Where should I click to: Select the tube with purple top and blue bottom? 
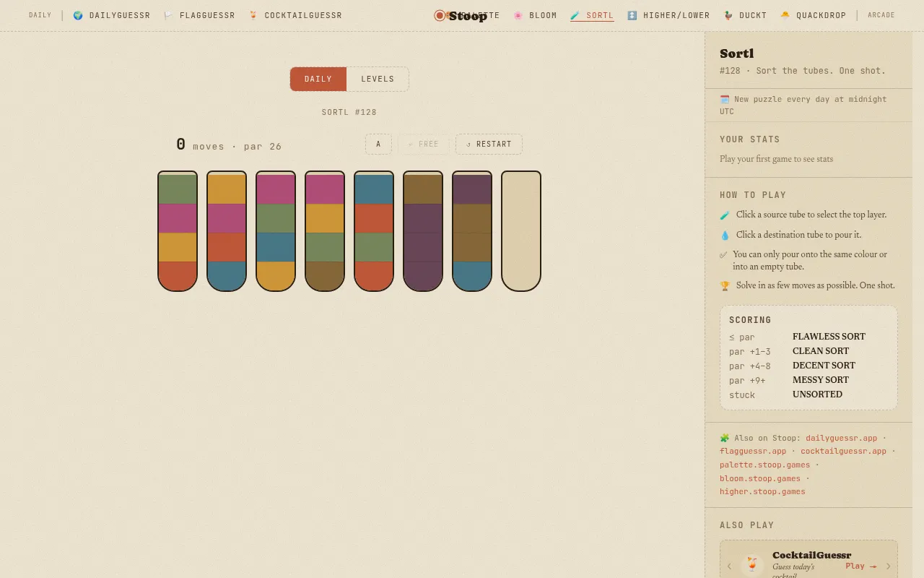tap(472, 231)
